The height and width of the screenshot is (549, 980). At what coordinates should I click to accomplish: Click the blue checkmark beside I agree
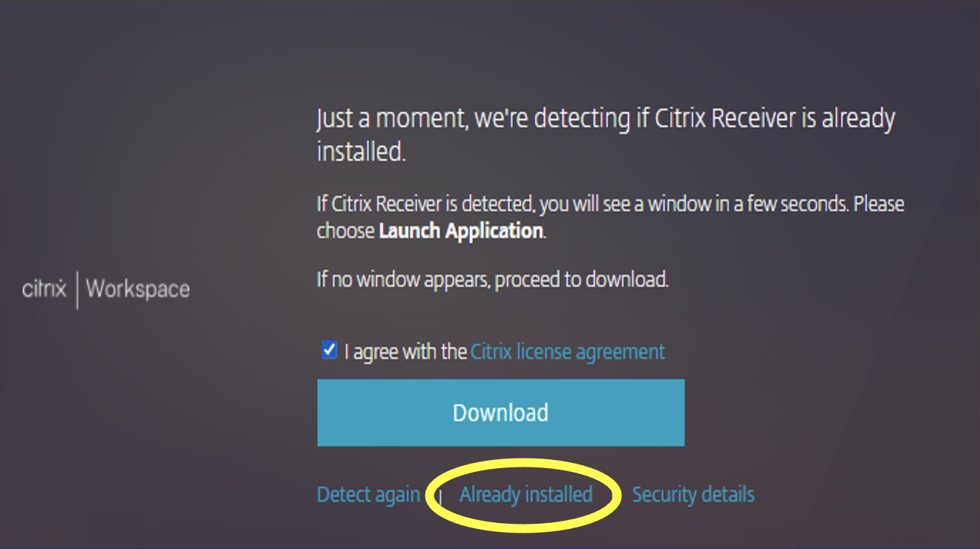click(x=330, y=350)
